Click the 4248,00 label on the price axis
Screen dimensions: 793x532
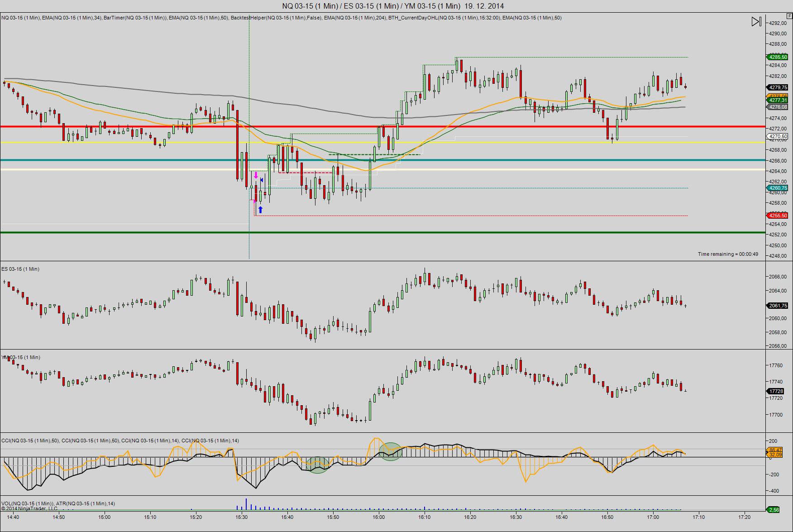(778, 256)
